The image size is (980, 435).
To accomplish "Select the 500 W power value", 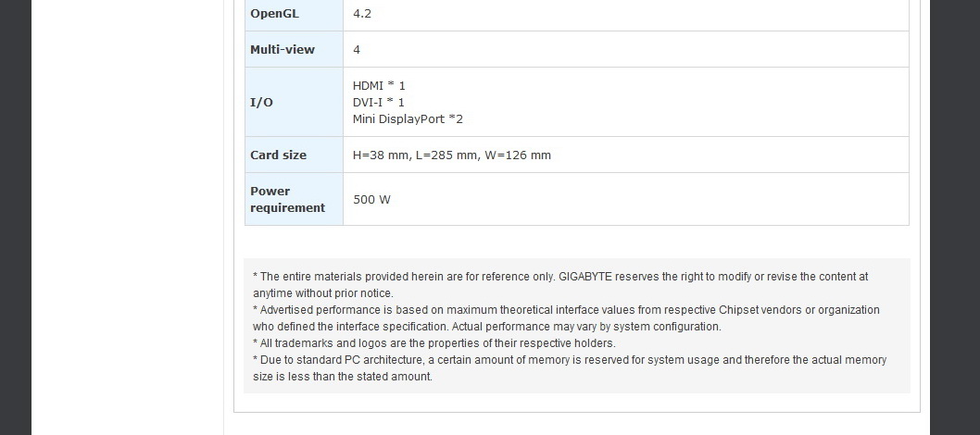I will pos(371,200).
